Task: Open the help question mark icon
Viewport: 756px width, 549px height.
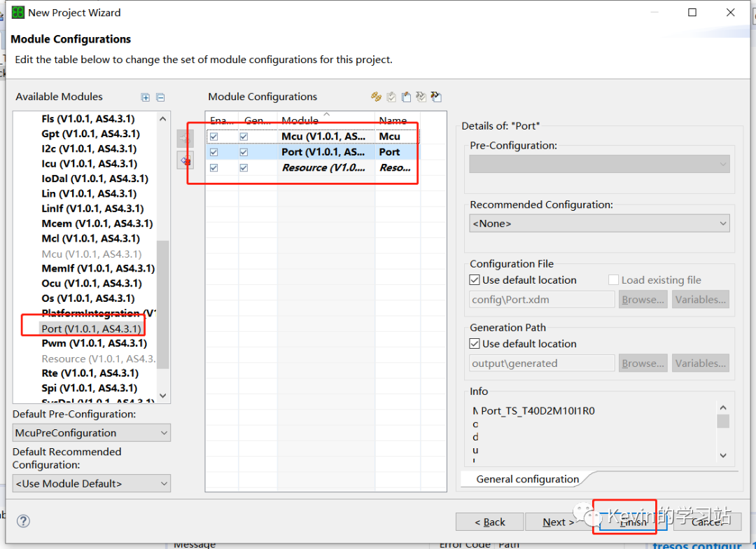Action: (x=23, y=521)
